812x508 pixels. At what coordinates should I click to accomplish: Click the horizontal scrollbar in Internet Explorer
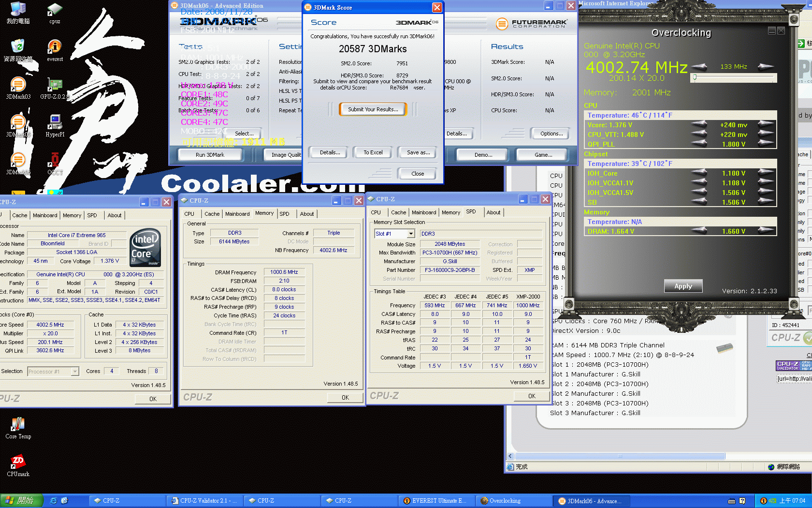point(620,456)
